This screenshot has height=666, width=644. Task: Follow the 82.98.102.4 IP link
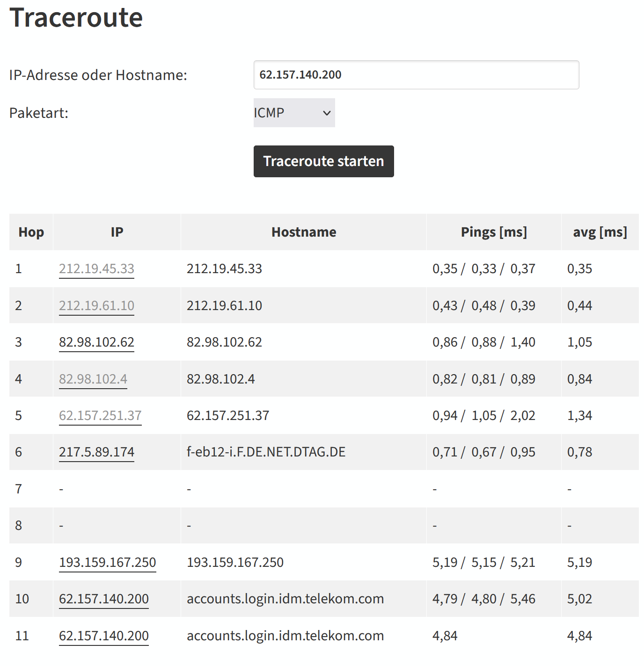click(93, 379)
